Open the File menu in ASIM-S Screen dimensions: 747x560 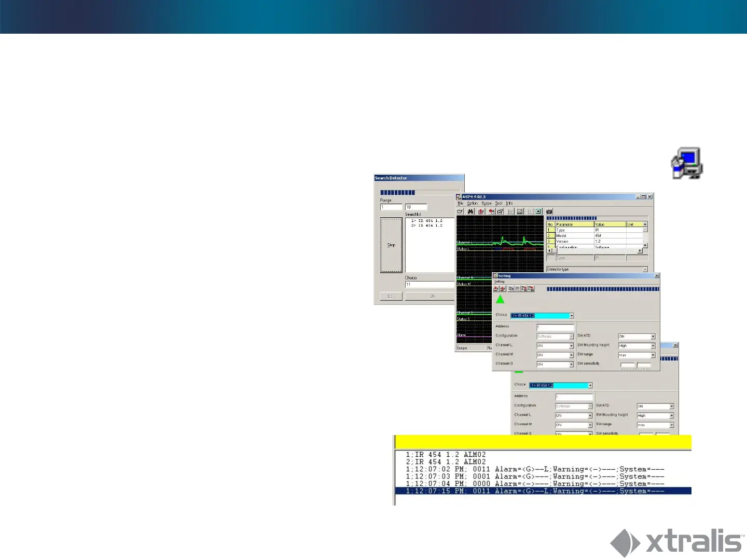click(460, 203)
